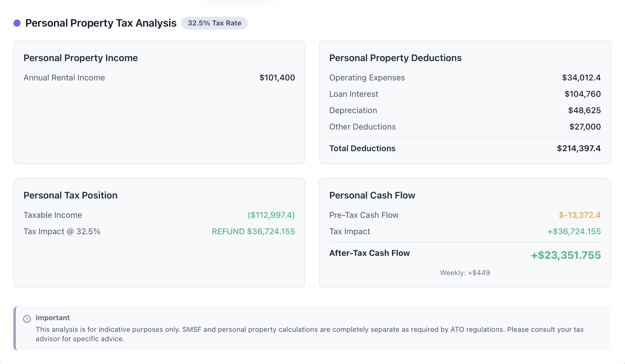Select the Taxable Income value
The width and height of the screenshot is (625, 364).
[271, 215]
